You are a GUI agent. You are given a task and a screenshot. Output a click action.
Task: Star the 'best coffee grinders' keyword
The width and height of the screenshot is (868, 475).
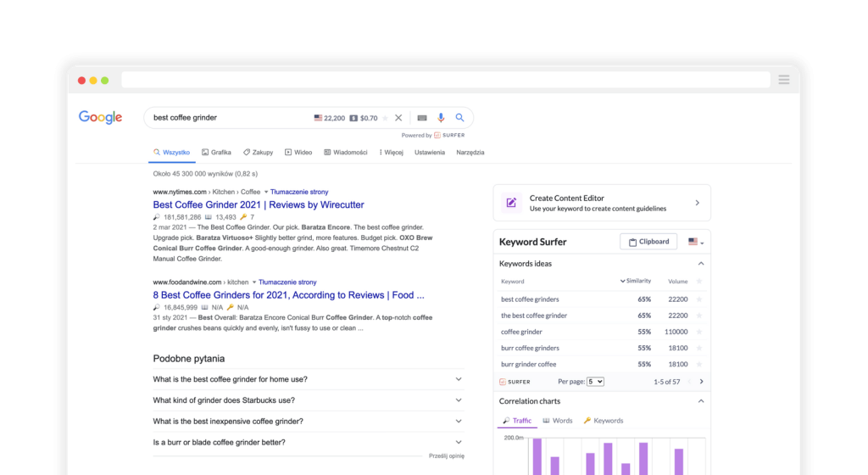click(x=699, y=299)
